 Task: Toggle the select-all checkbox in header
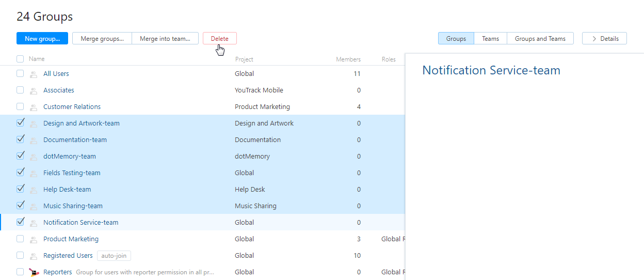click(x=20, y=59)
